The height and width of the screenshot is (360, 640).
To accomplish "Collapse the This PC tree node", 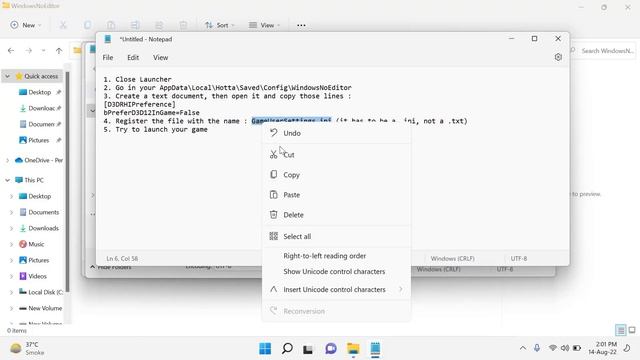I will click(x=7, y=180).
